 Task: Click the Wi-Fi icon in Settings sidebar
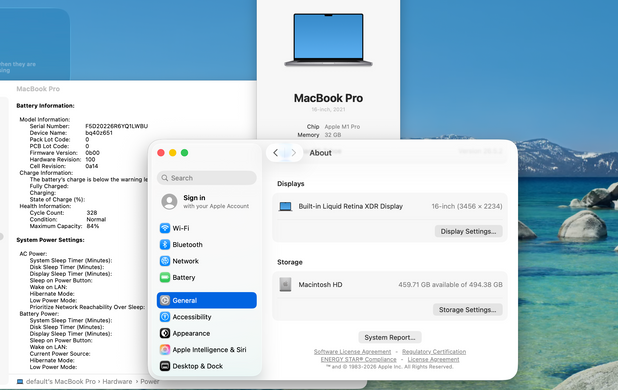point(165,228)
